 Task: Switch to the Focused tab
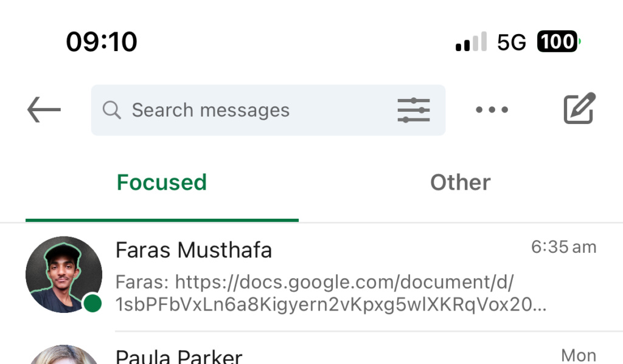tap(162, 182)
